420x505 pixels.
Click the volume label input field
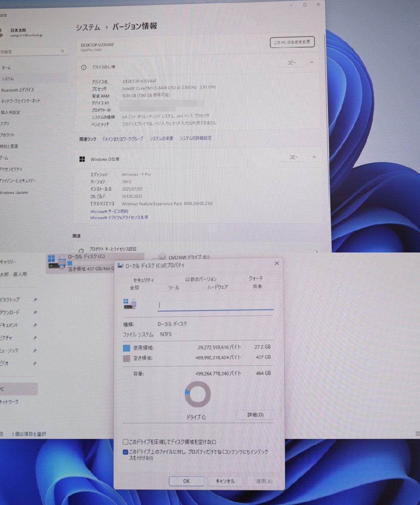(x=216, y=305)
